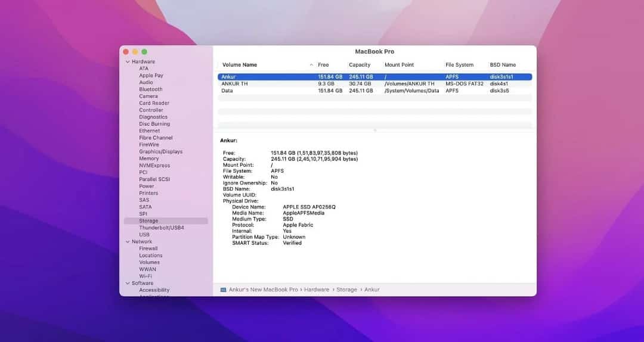644x342 pixels.
Task: Click the Free column header
Action: pyautogui.click(x=323, y=65)
